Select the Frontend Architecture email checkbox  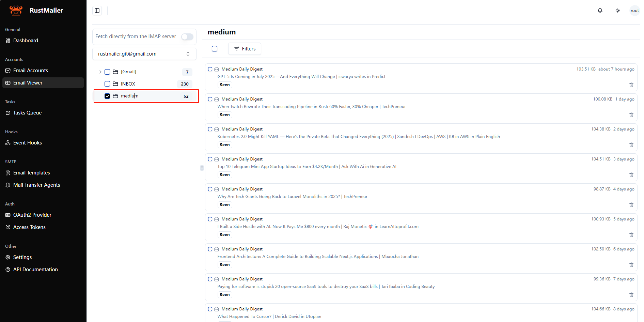coord(210,249)
